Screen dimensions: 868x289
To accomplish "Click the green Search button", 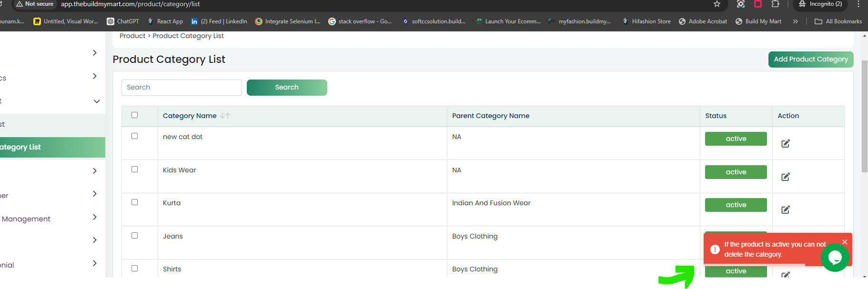I will pos(287,88).
